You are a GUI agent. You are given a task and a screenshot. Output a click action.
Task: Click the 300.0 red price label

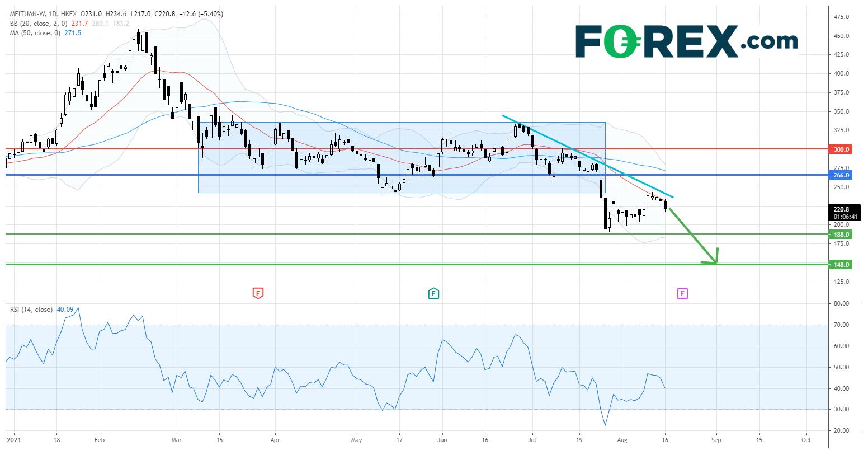click(x=841, y=149)
